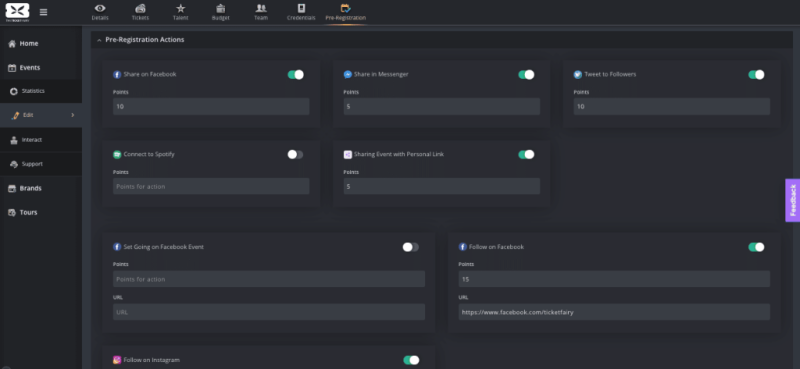800x369 pixels.
Task: Click the Statistics chart icon
Action: (x=14, y=91)
